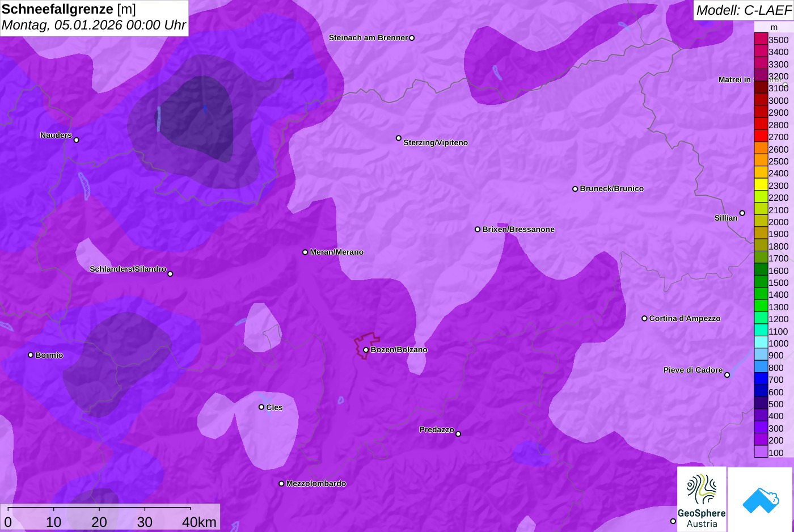
Task: Select the 1000 m cyan legend swatch
Action: tap(761, 343)
